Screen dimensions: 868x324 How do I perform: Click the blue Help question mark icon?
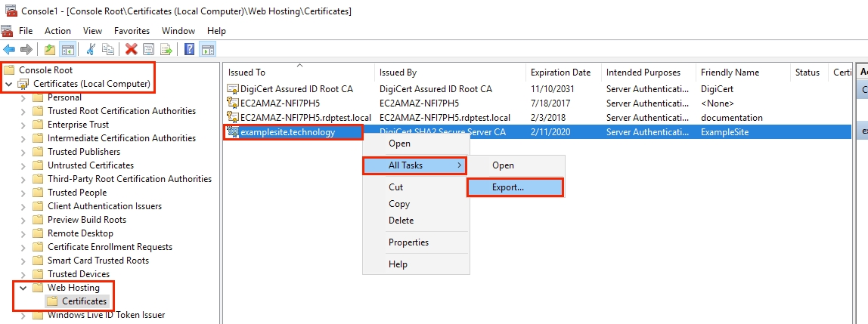[x=189, y=49]
